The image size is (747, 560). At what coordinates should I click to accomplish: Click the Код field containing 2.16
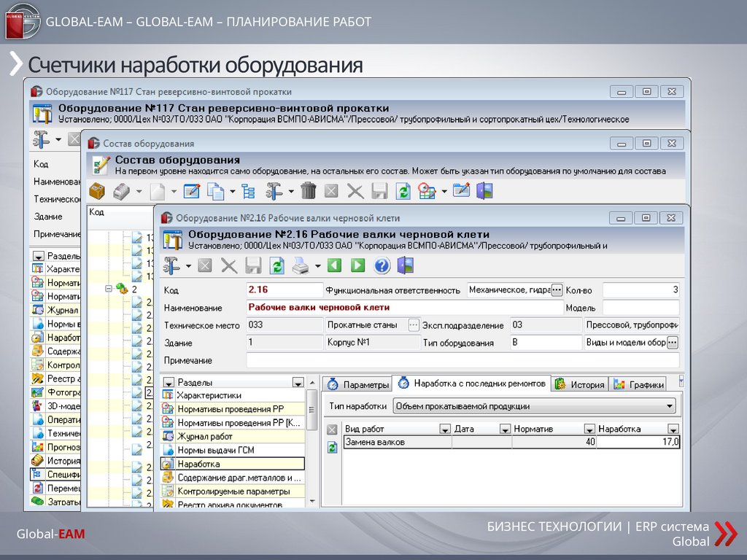click(x=285, y=289)
